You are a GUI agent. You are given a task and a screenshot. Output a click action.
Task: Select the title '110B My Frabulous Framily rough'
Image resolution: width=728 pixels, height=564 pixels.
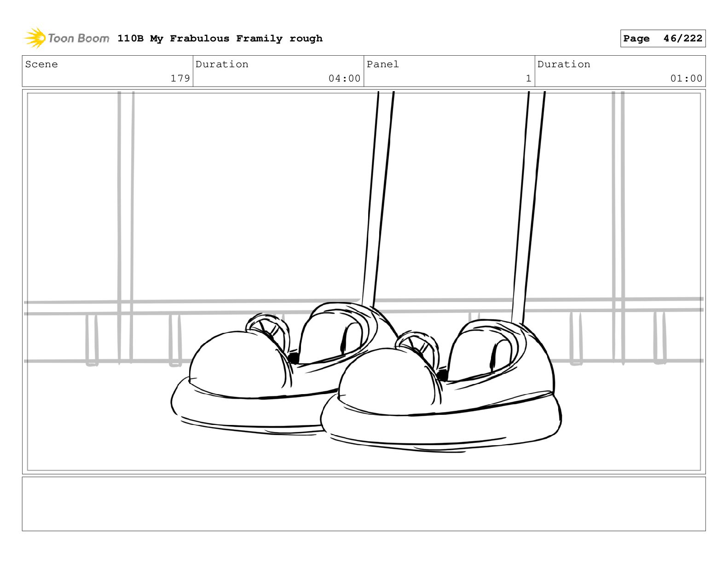pos(220,39)
